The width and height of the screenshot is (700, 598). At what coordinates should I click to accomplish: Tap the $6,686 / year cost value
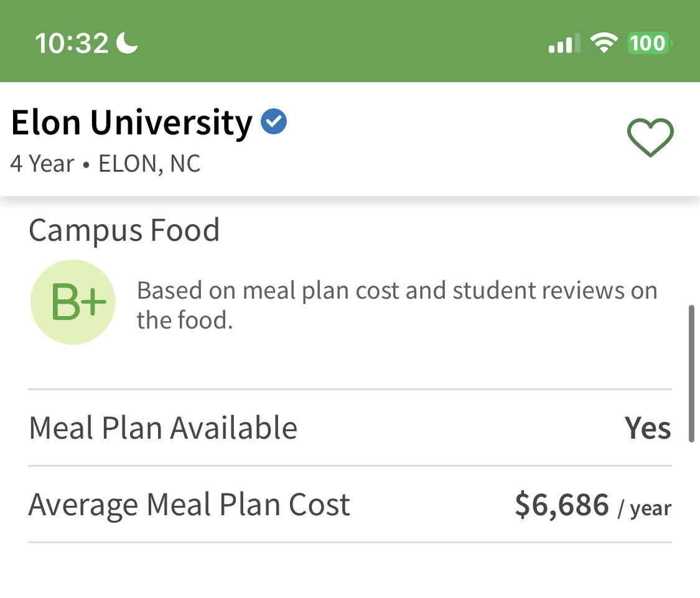tap(593, 505)
